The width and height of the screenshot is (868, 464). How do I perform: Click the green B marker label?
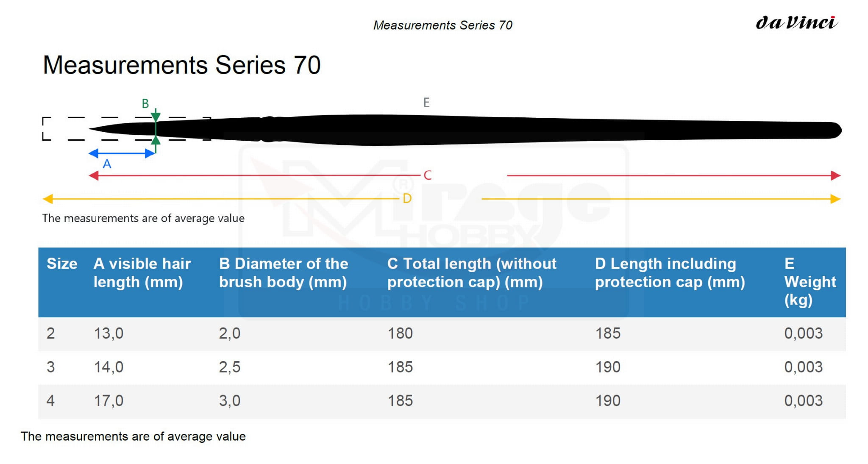click(x=145, y=103)
